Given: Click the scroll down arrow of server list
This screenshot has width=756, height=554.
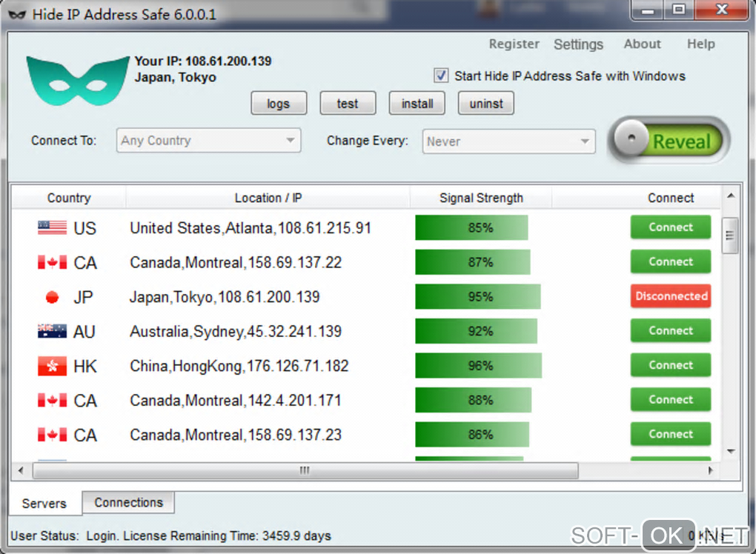Looking at the screenshot, I should (731, 451).
